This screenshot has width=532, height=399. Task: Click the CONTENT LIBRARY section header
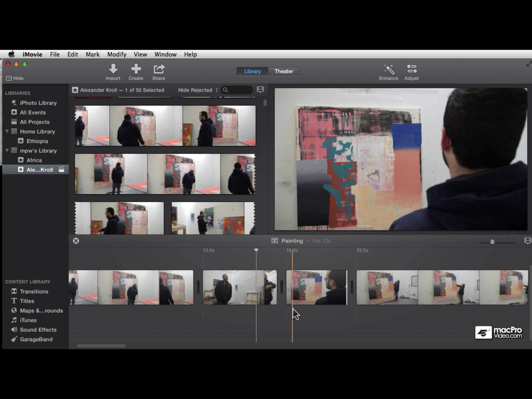click(x=28, y=281)
